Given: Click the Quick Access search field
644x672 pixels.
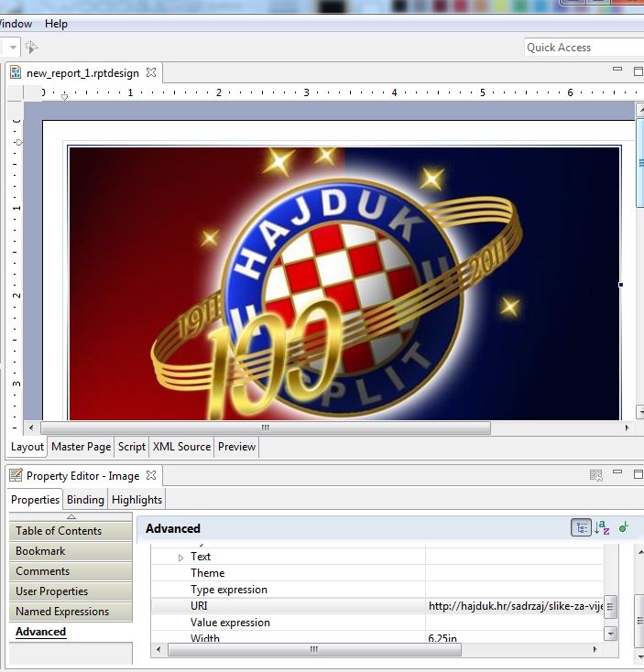Looking at the screenshot, I should [584, 48].
